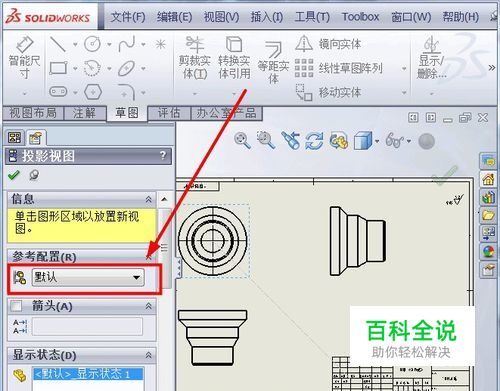Switch to the 评估 tab
This screenshot has width=500, height=391.
[x=169, y=113]
